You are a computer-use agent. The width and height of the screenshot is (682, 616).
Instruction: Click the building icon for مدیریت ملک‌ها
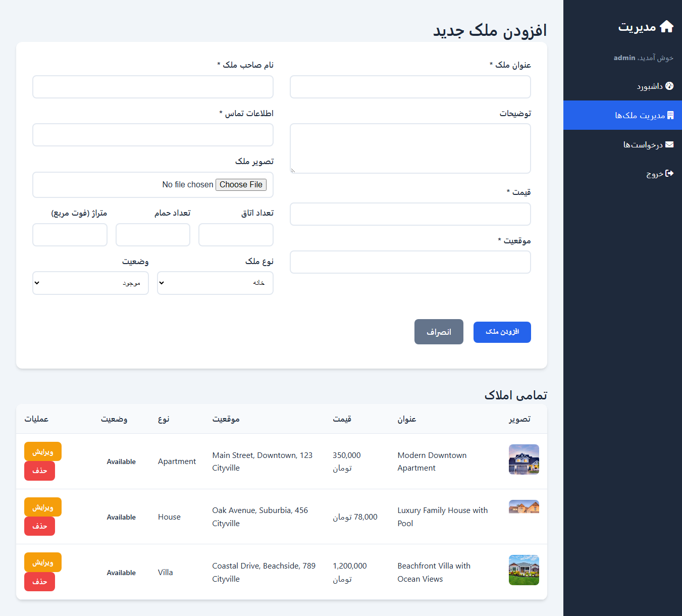(x=670, y=115)
